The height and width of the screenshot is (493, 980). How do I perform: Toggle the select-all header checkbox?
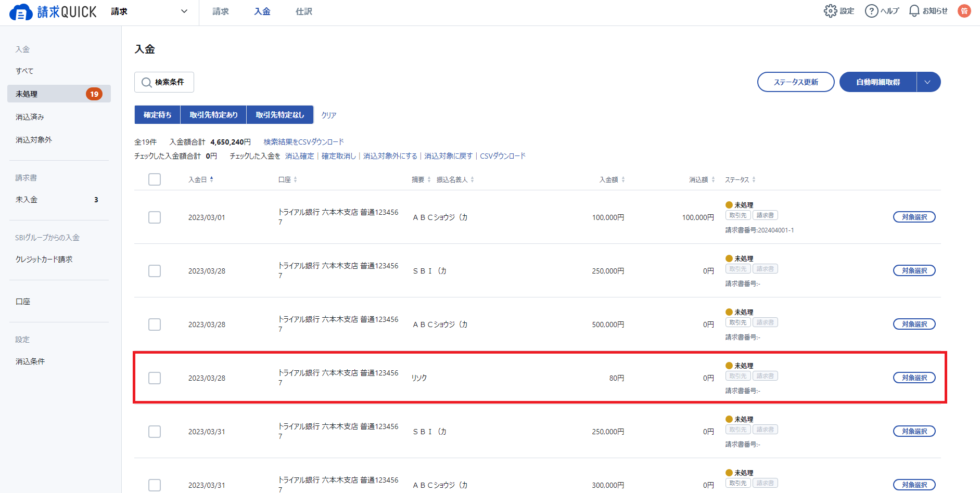tap(155, 179)
